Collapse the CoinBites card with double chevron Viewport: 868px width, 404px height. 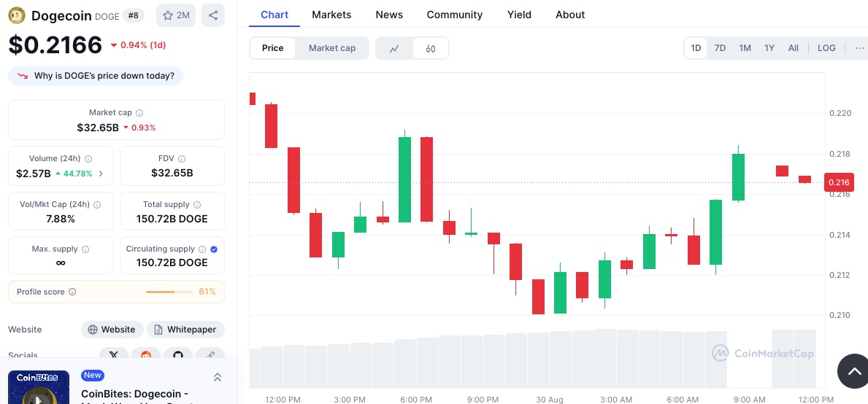click(218, 378)
